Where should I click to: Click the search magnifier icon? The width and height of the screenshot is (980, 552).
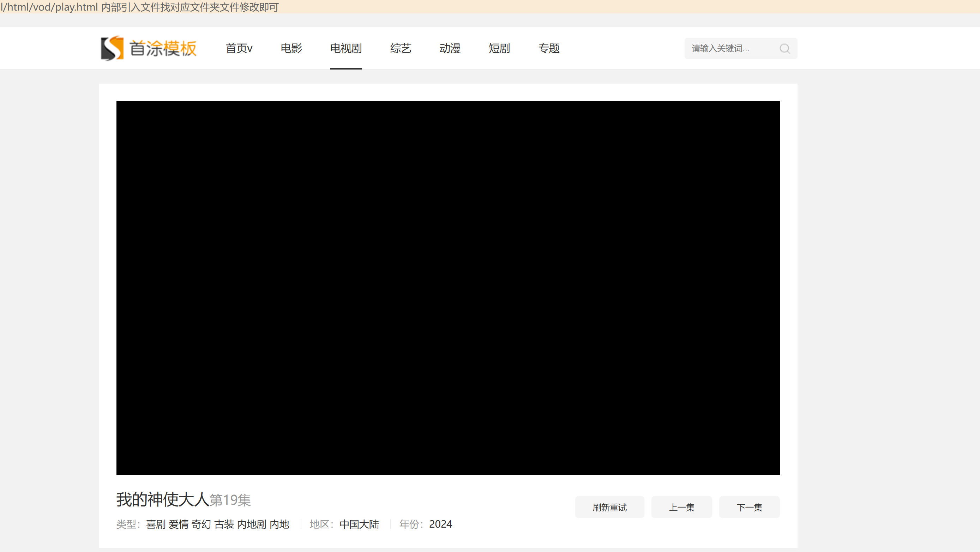[784, 48]
